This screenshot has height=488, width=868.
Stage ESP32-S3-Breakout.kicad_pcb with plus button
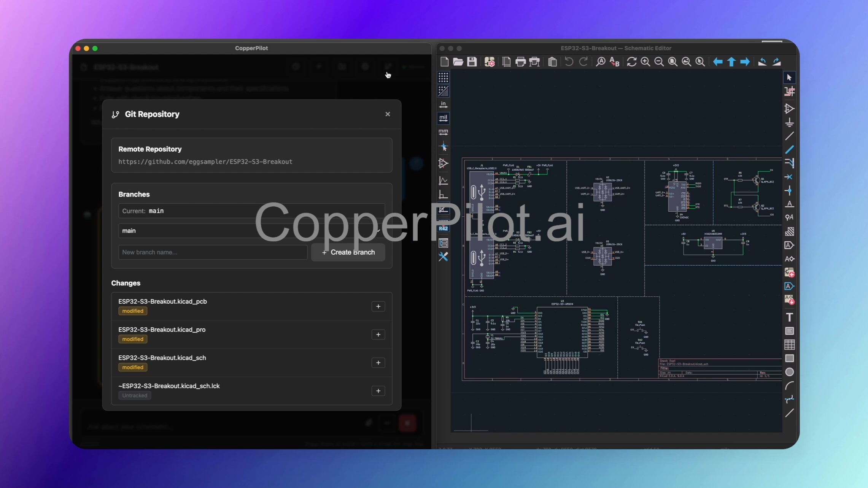378,306
